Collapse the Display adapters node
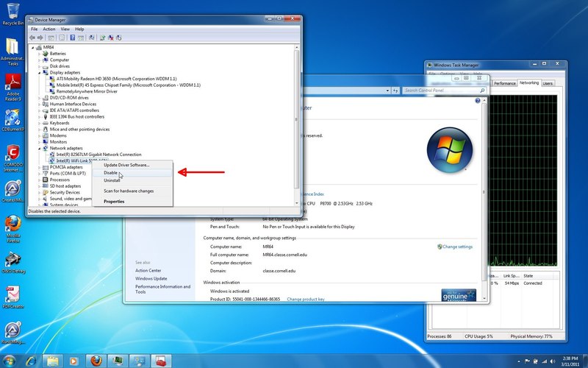This screenshot has width=588, height=368. [39, 72]
